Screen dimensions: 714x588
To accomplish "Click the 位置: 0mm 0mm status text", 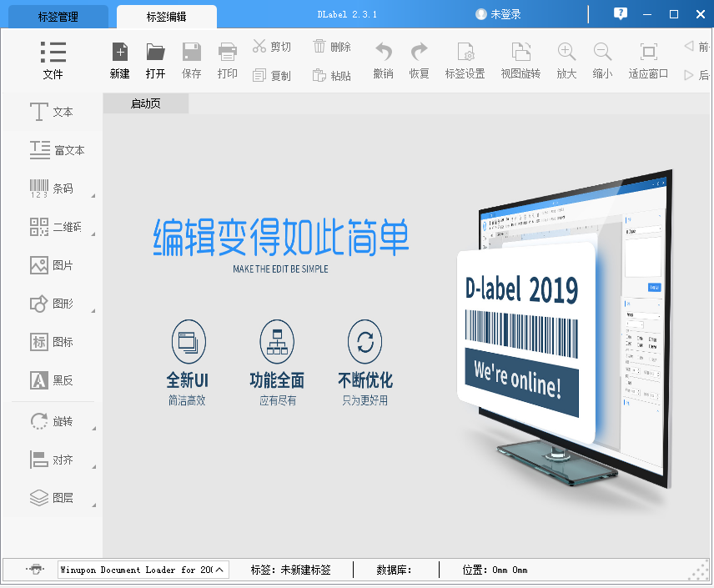I will point(495,570).
